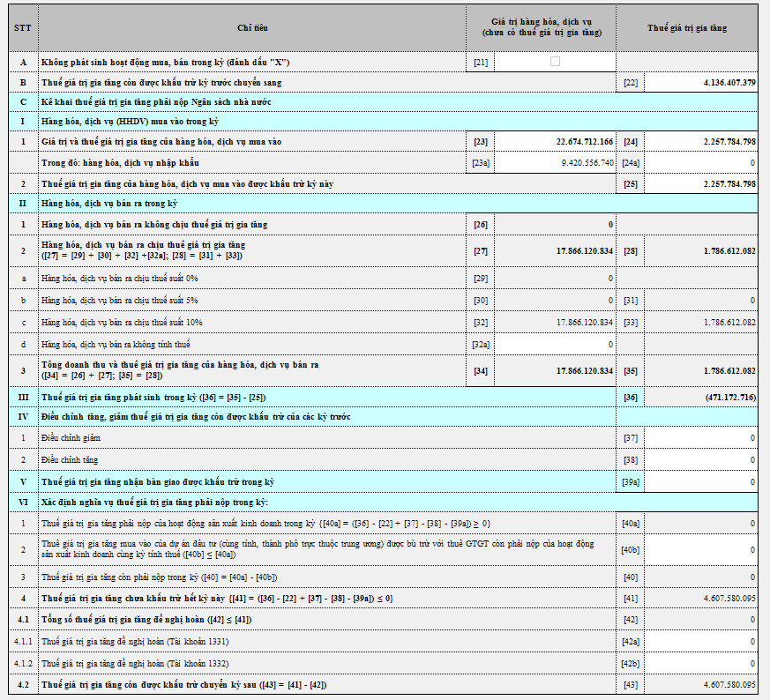Click field [32a] for untaxed sales
Image resolution: width=770 pixels, height=700 pixels.
point(555,345)
